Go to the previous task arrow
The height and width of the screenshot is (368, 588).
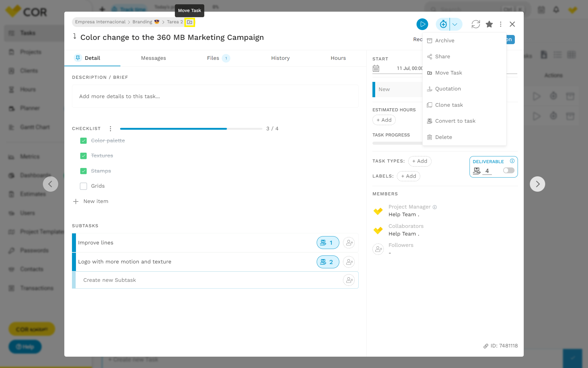click(x=51, y=184)
